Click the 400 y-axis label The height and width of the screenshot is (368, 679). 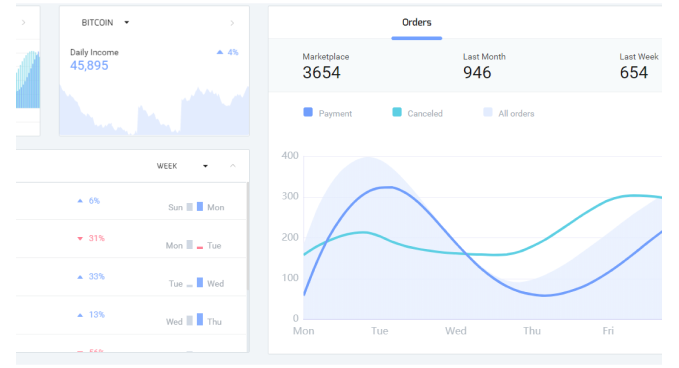click(x=290, y=155)
